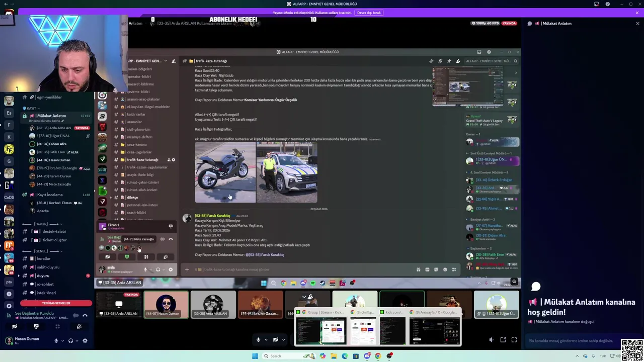Select the İbrahim Zazaoğlu participant tile
The image size is (644, 362).
(x=261, y=305)
